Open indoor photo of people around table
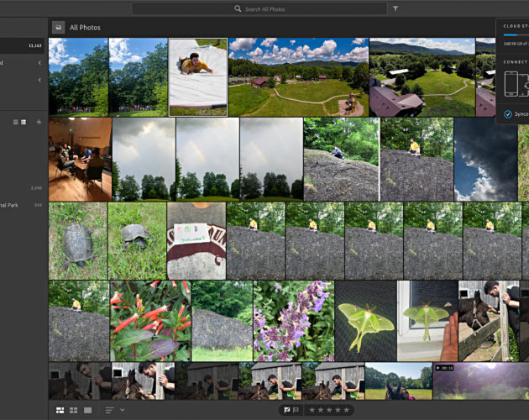The height and width of the screenshot is (420, 529). click(x=80, y=160)
